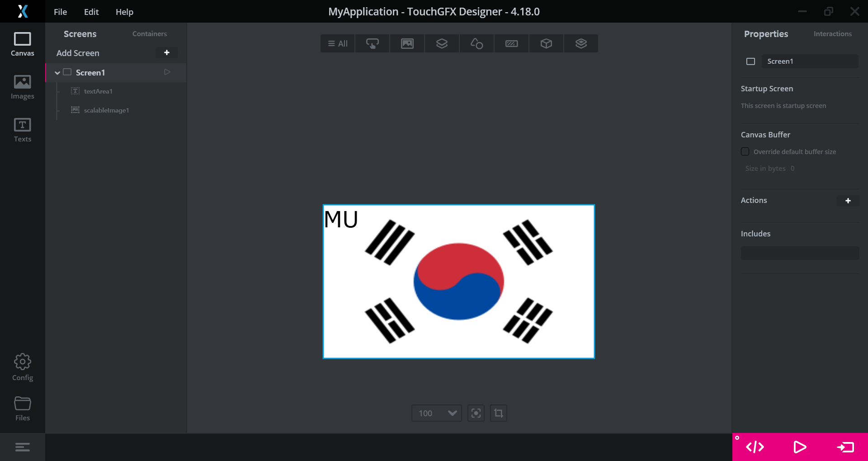Switch to the Properties tab
The width and height of the screenshot is (868, 461).
tap(766, 34)
